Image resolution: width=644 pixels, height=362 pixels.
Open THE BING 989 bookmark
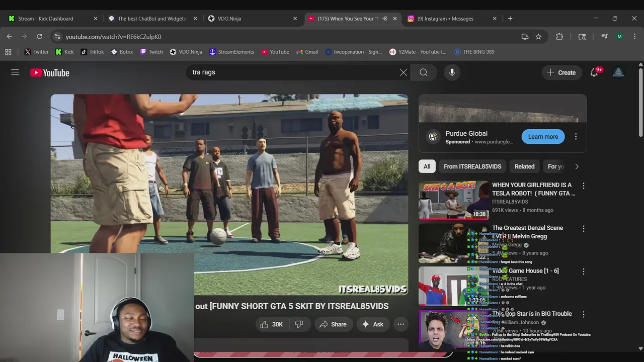click(474, 52)
